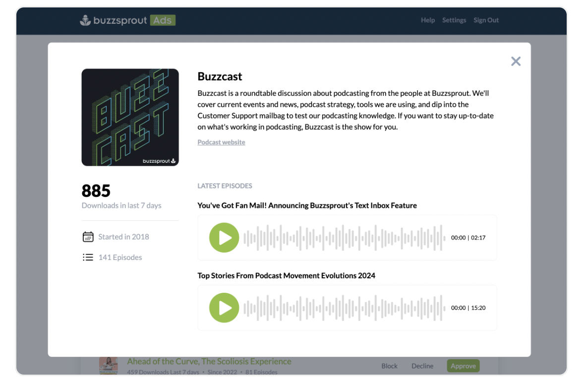Seek within the Fan Mail episode waveform

click(x=344, y=238)
